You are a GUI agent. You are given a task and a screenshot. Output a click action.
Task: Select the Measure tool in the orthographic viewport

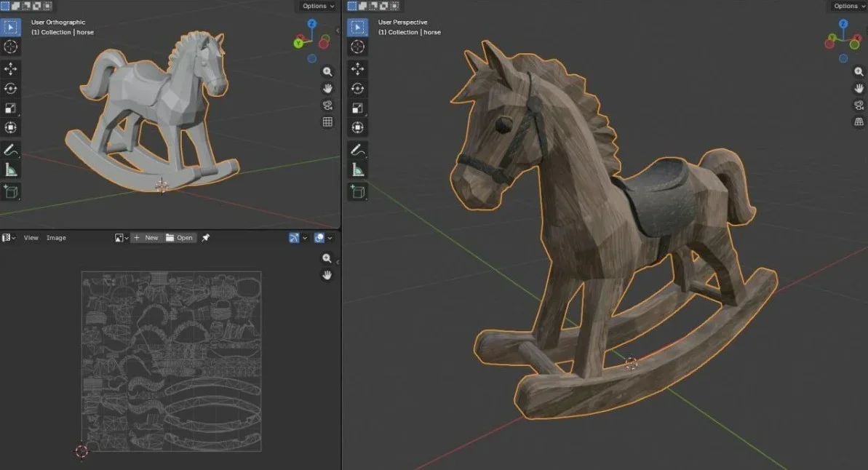[x=11, y=170]
